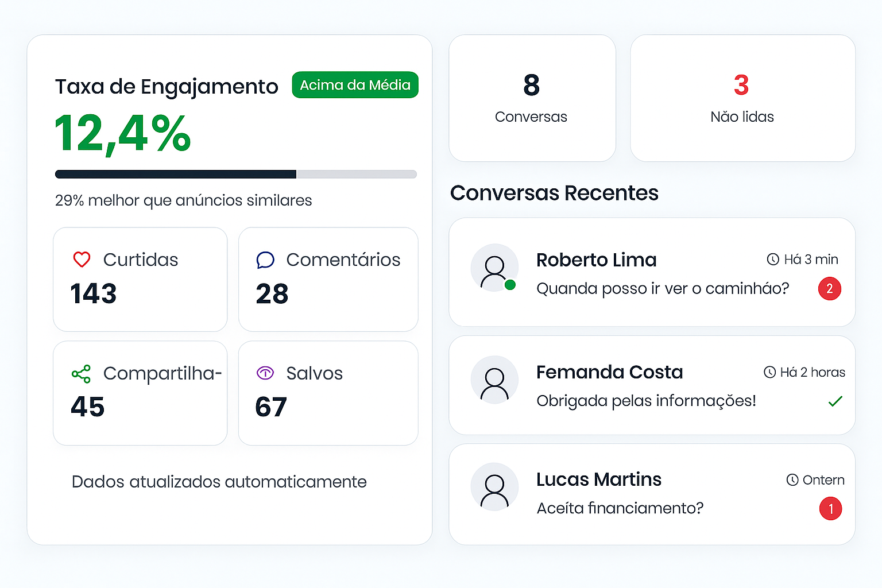Image resolution: width=882 pixels, height=588 pixels.
Task: Click the clock icon beside Há 2 horas
Action: (769, 372)
